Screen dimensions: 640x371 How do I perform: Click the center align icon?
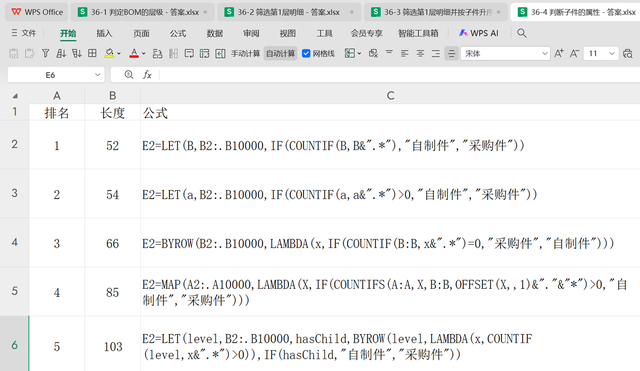pos(420,53)
